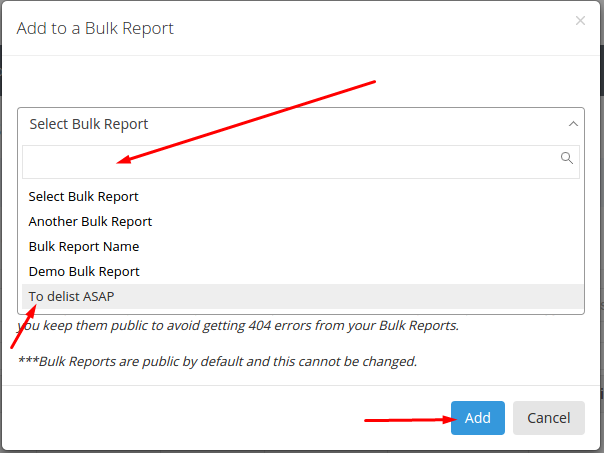Focus the bulk report search field
Image resolution: width=604 pixels, height=453 pixels.
(x=301, y=162)
